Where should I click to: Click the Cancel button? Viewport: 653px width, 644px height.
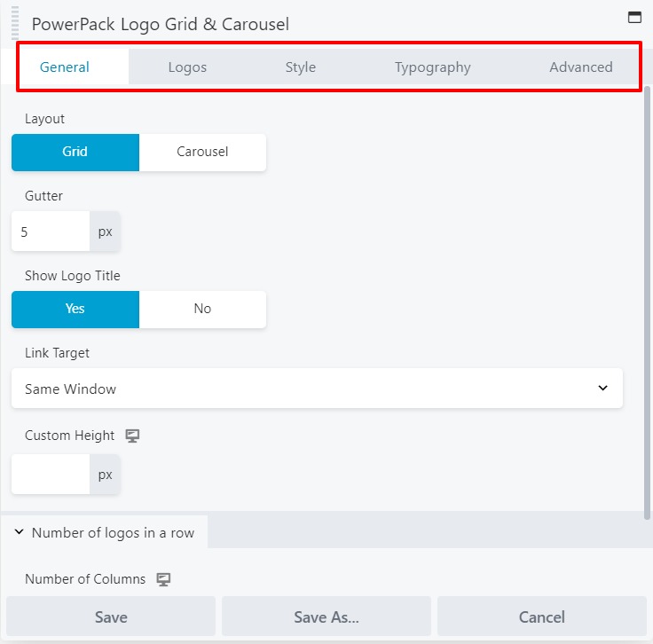pyautogui.click(x=542, y=617)
